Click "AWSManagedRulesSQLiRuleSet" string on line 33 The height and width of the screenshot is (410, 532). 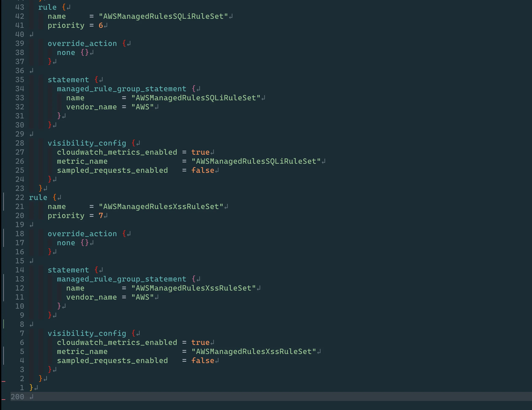(196, 98)
